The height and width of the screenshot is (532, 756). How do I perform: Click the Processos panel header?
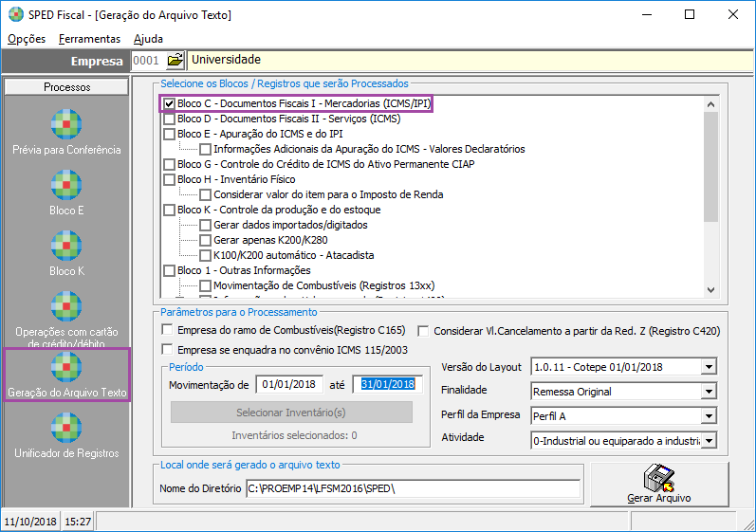coord(66,86)
